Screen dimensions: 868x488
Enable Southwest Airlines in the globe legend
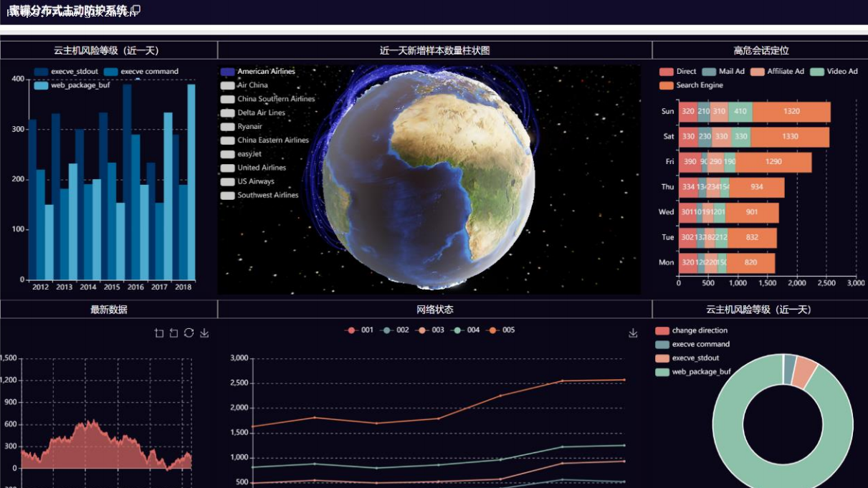coord(259,195)
